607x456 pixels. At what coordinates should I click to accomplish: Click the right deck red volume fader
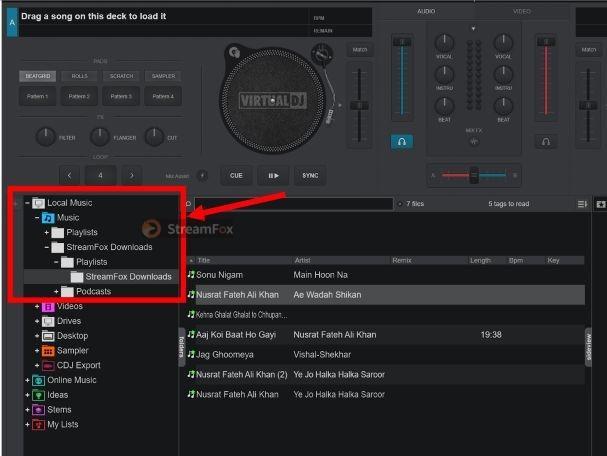point(546,42)
